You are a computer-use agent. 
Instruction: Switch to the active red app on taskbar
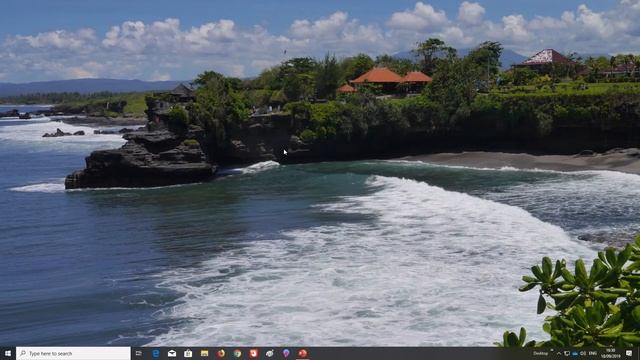302,353
